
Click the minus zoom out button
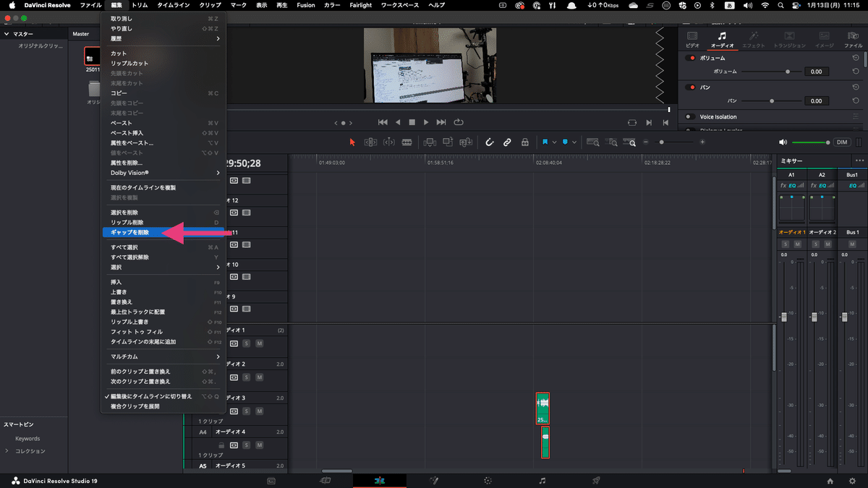point(646,142)
